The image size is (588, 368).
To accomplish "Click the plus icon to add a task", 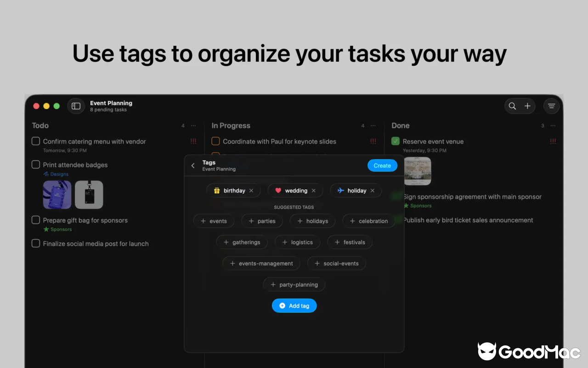I will coord(527,106).
